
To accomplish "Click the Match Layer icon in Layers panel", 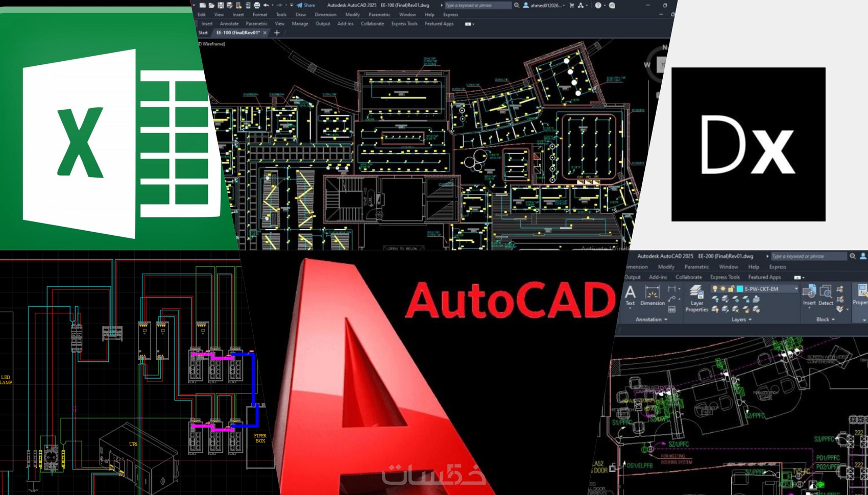I will click(x=756, y=309).
